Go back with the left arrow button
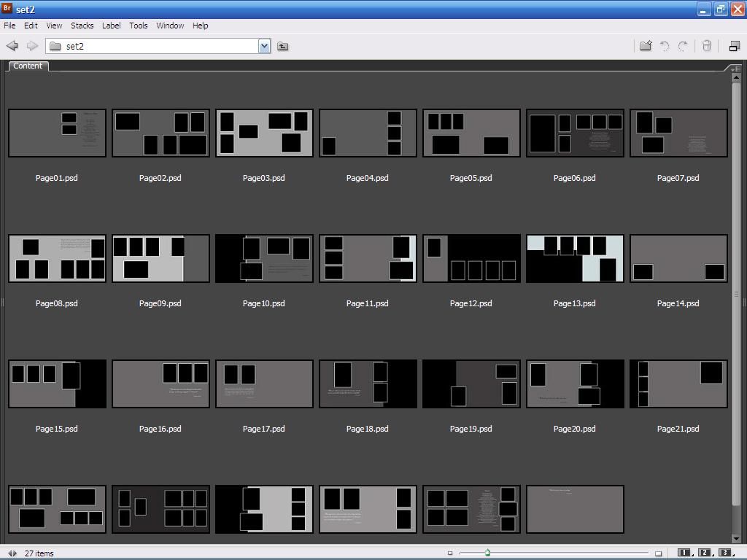This screenshot has width=747, height=560. pos(12,46)
